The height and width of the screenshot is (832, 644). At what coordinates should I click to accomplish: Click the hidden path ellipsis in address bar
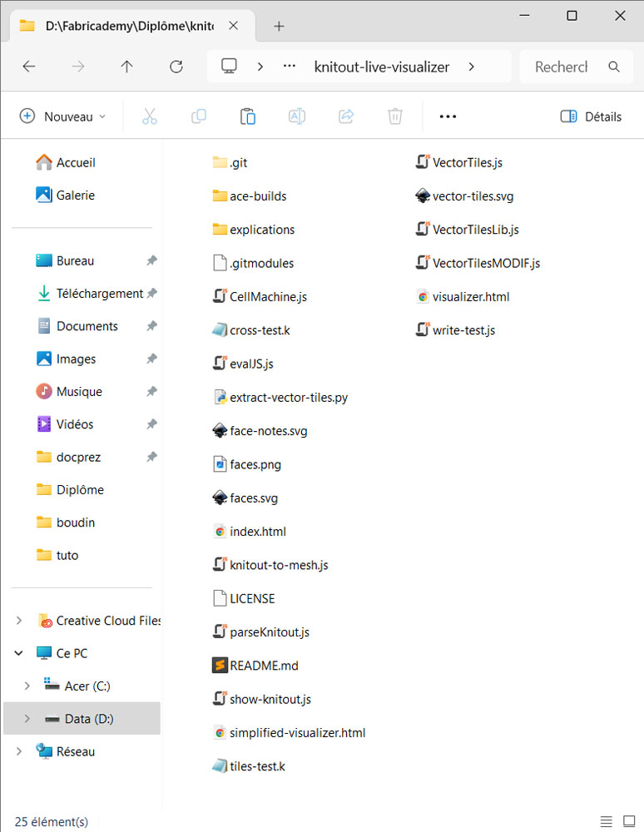(289, 67)
